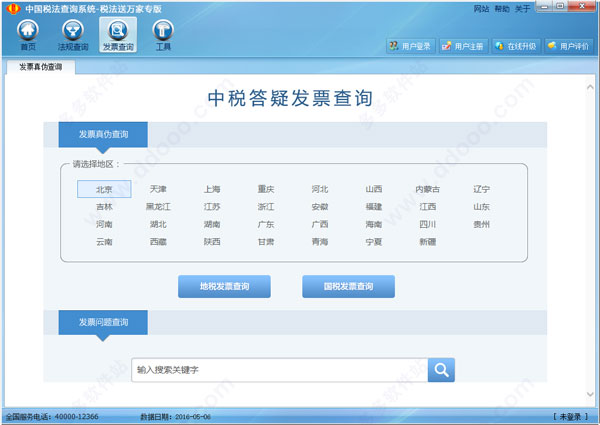600x425 pixels.
Task: Select region 河北
Action: pyautogui.click(x=320, y=189)
